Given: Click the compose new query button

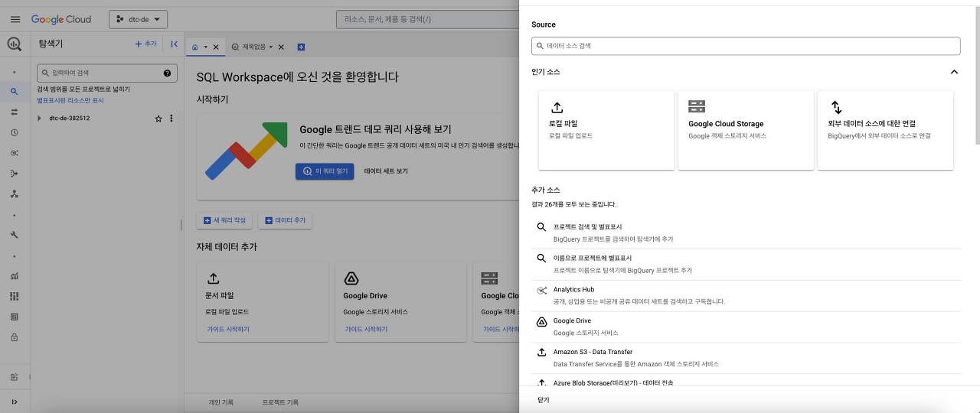Looking at the screenshot, I should click(x=224, y=220).
